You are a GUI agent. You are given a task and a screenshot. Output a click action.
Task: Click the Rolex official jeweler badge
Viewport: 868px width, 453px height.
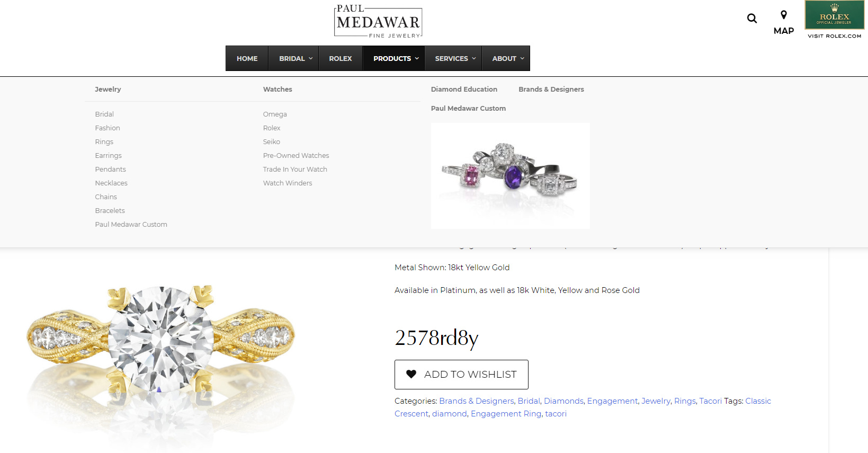(x=835, y=15)
